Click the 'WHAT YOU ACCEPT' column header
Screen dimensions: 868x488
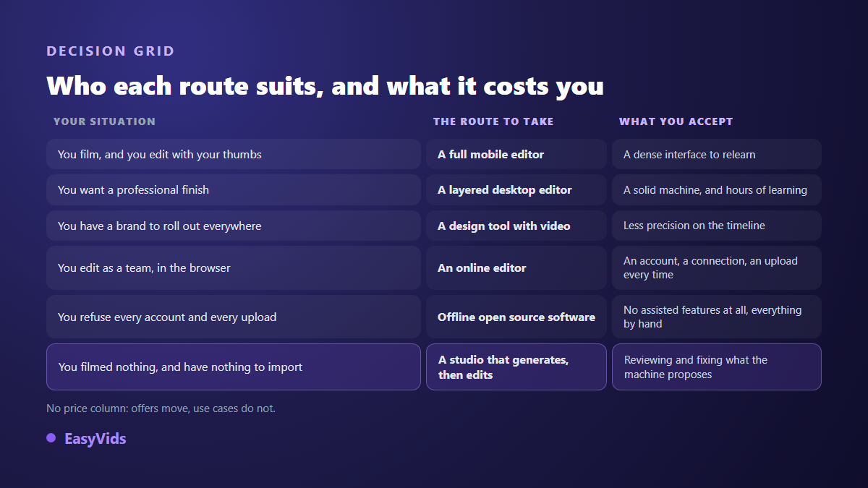[x=676, y=121]
